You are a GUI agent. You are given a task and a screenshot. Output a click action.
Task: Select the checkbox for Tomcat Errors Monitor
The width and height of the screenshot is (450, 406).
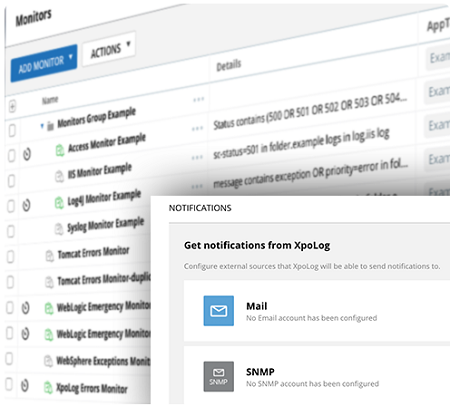pos(11,257)
